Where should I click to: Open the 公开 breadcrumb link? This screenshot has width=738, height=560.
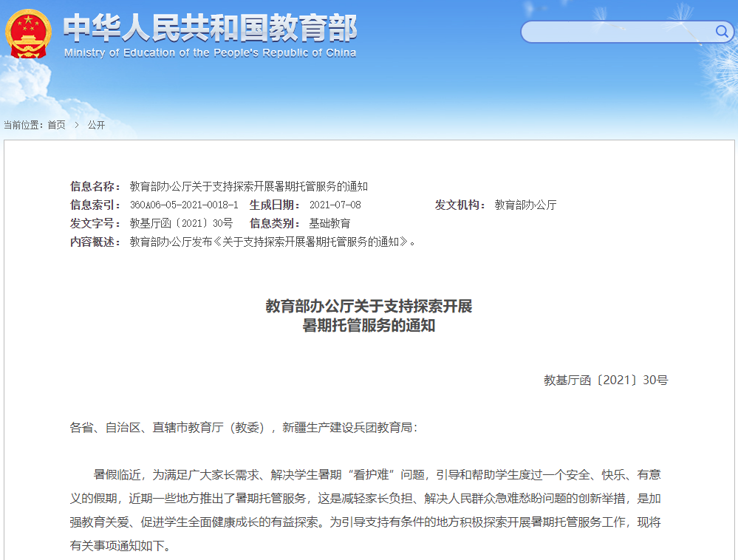96,125
